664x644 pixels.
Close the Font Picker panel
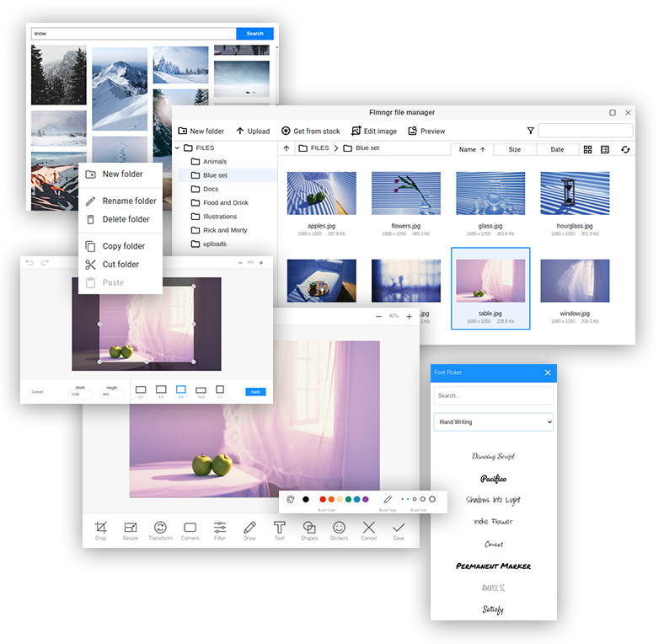[548, 373]
